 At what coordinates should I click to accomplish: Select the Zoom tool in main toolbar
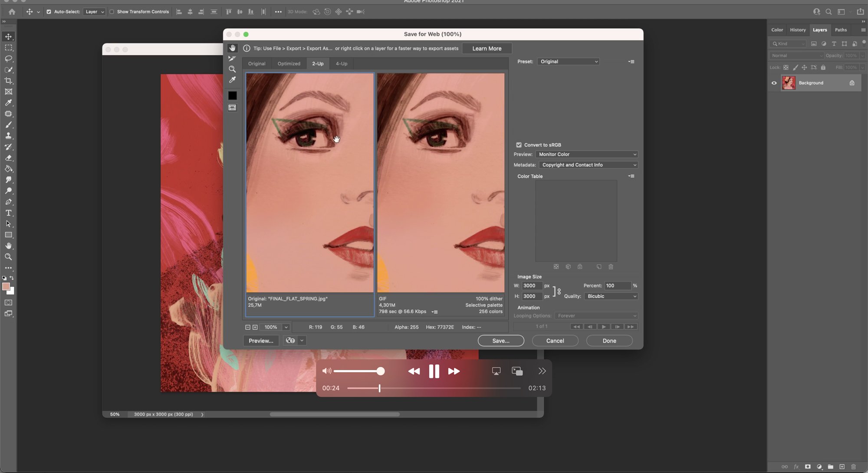click(8, 257)
